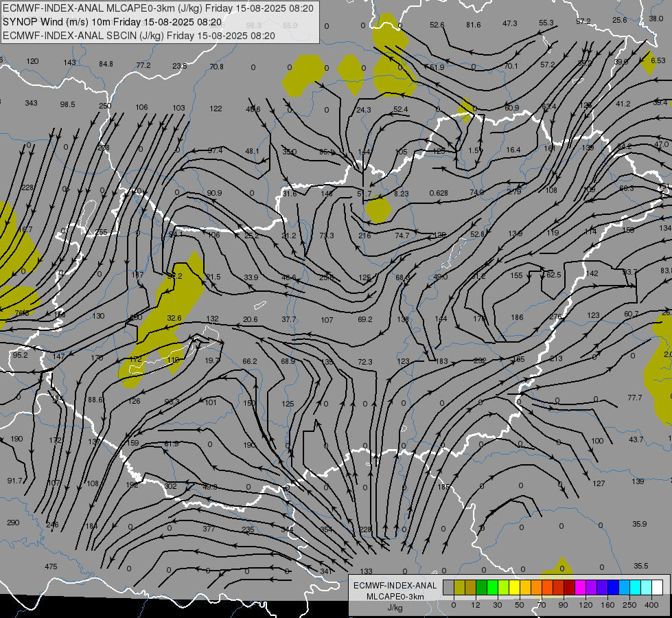
Task: Click the map value '133'
Action: [x=366, y=571]
